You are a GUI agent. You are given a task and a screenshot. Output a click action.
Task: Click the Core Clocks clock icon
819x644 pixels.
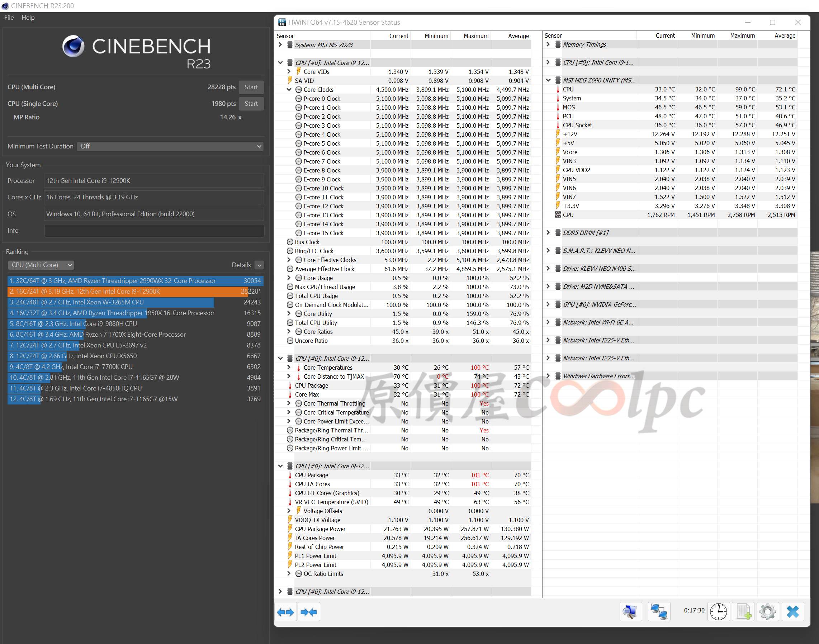(x=299, y=90)
